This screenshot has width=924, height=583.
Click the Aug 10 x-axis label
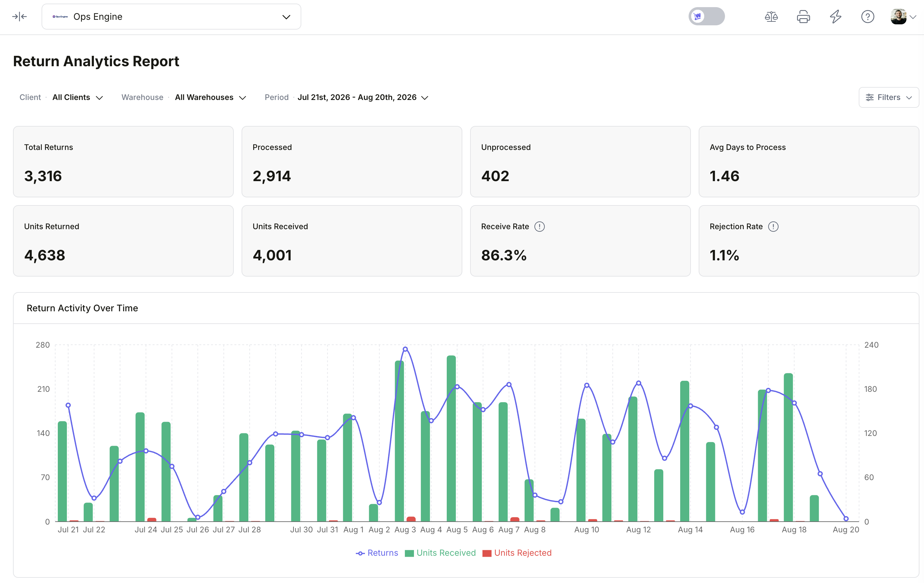tap(586, 530)
